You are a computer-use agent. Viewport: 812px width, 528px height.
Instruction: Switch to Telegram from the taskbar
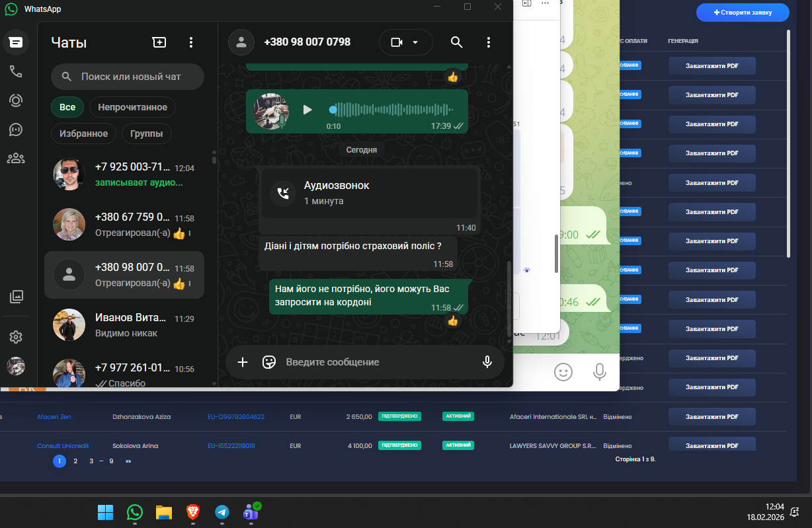pos(222,512)
